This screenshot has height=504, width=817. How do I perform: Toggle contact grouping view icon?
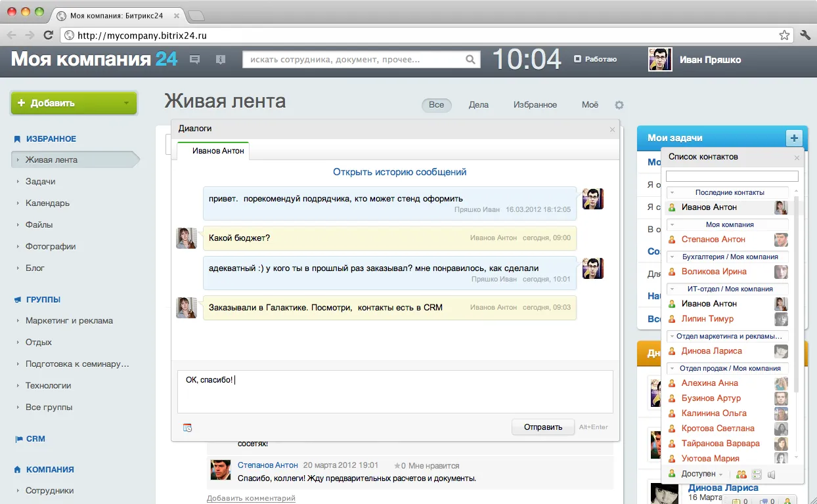(x=757, y=474)
